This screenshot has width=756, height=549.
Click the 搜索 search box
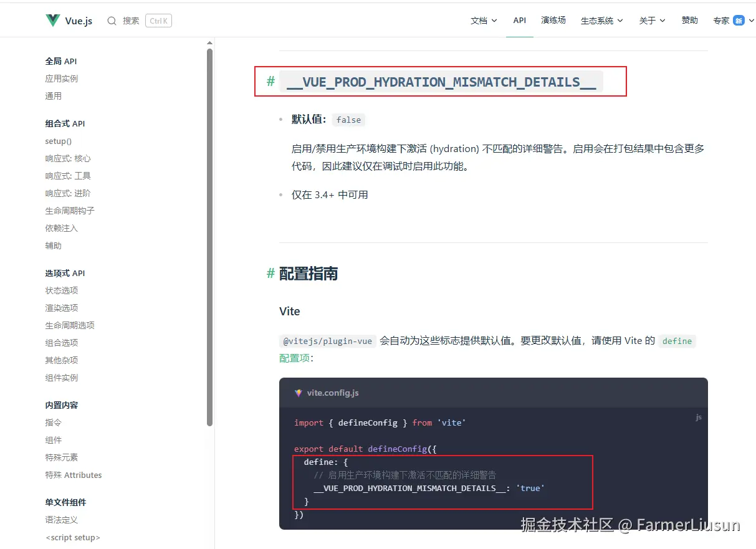tap(139, 21)
